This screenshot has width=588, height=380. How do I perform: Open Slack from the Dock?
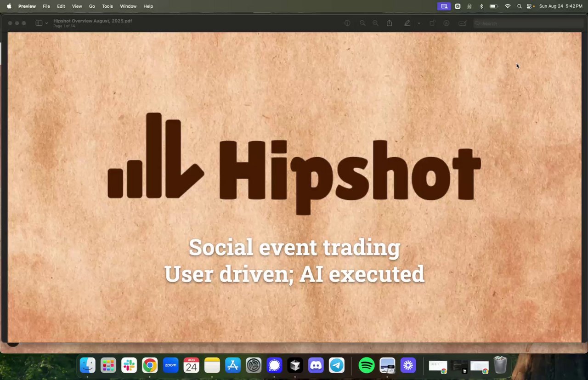[x=129, y=365]
